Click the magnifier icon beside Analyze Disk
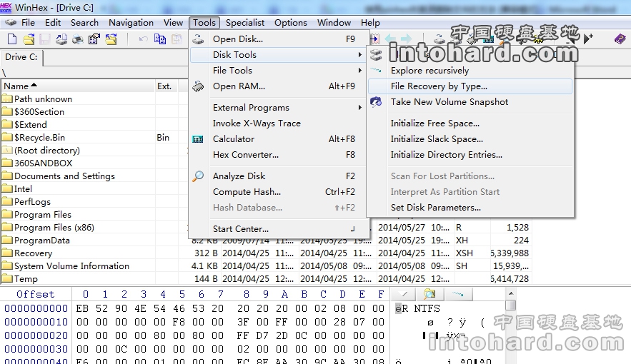Screen dimensions: 631x364 coord(198,176)
